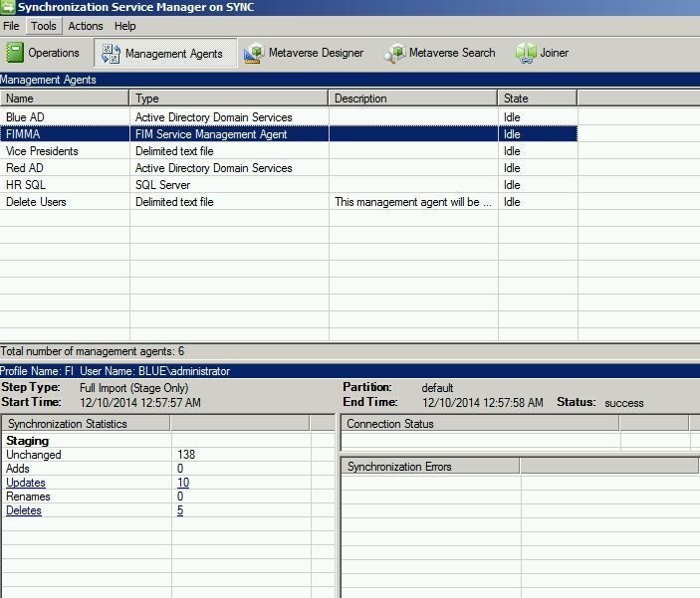Open the Help menu
The image size is (700, 598).
[x=125, y=26]
